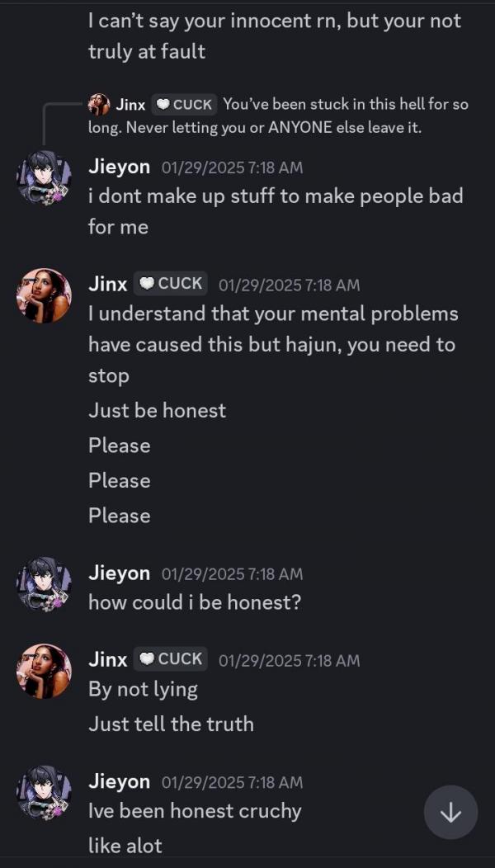The height and width of the screenshot is (868, 495).
Task: Click username Jinx above 'I understand that your mental'
Action: pyautogui.click(x=108, y=285)
